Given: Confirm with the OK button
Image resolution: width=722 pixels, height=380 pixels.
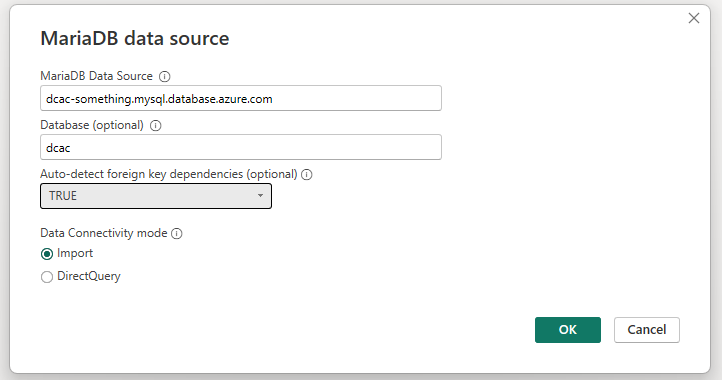Looking at the screenshot, I should pos(568,330).
